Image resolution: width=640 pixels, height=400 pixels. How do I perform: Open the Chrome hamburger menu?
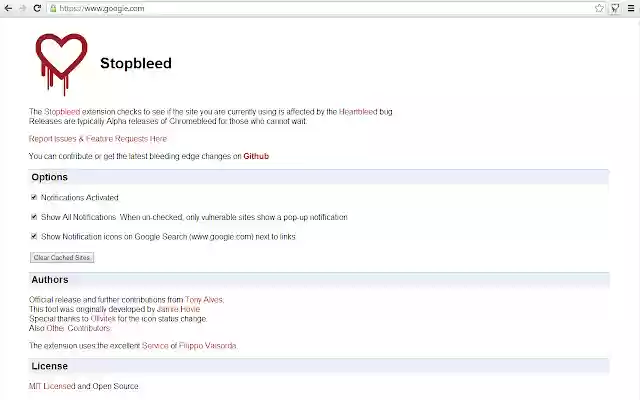[631, 8]
